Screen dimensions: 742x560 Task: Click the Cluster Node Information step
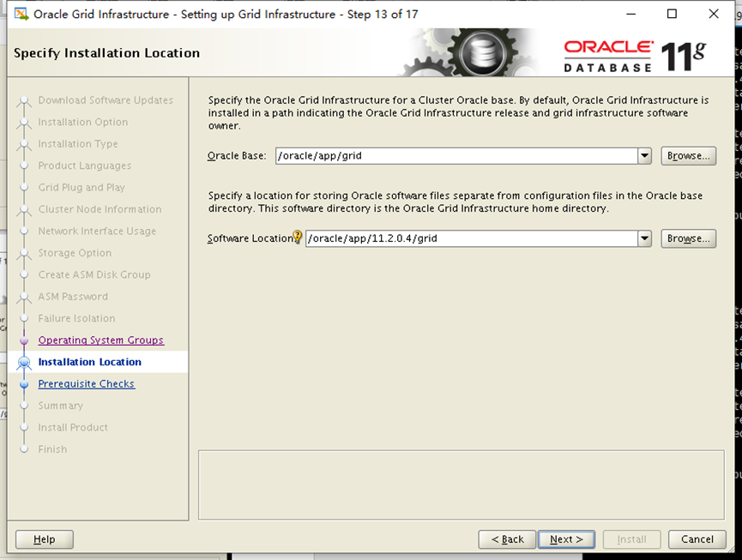(100, 209)
